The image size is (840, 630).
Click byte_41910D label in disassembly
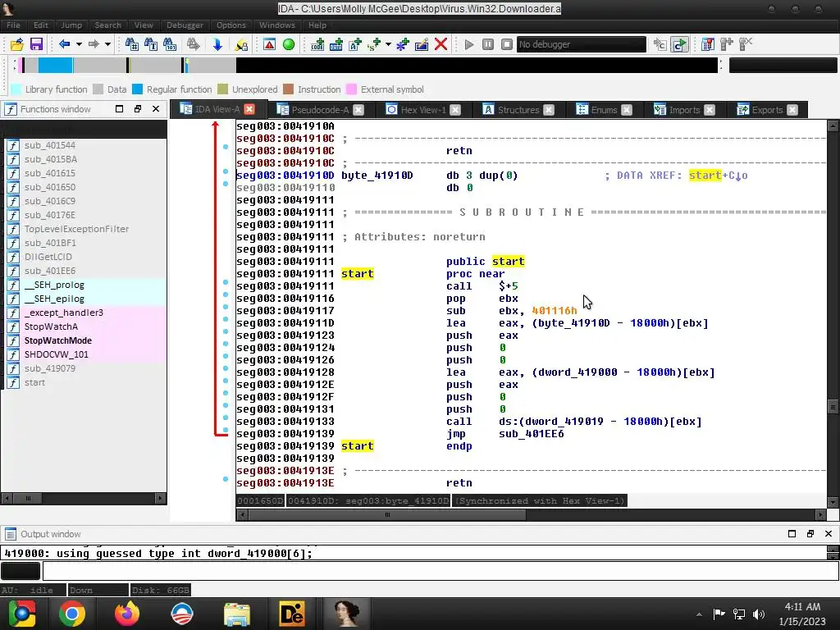point(377,176)
